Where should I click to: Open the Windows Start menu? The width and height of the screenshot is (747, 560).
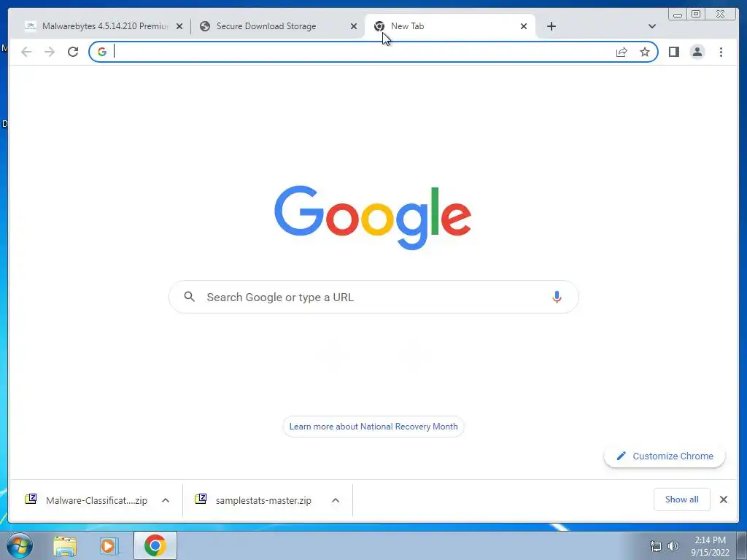(x=19, y=545)
